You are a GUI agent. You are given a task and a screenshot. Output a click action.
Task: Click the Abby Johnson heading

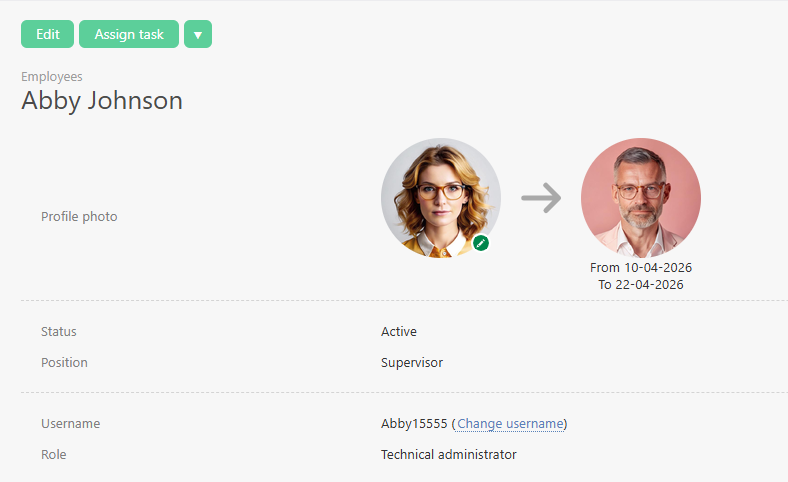(x=102, y=100)
